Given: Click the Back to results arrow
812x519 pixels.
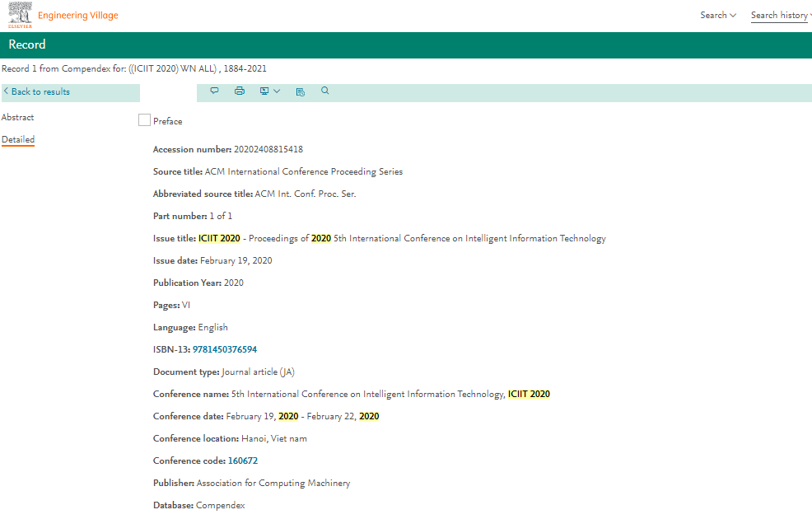Looking at the screenshot, I should tap(7, 91).
